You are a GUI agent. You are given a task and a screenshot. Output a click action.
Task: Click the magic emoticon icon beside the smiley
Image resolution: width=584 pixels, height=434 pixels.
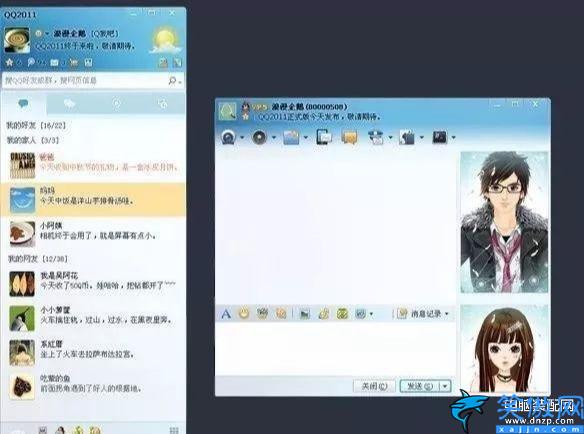(262, 314)
